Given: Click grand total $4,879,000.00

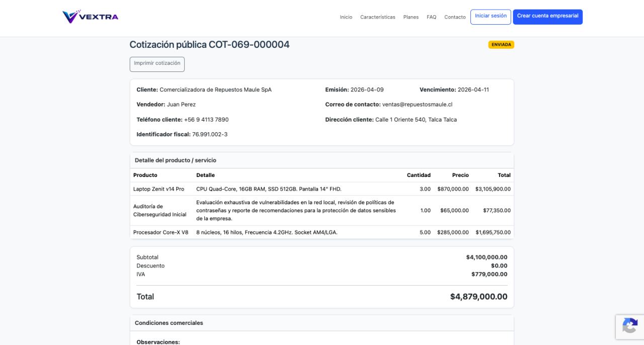Looking at the screenshot, I should [x=478, y=297].
